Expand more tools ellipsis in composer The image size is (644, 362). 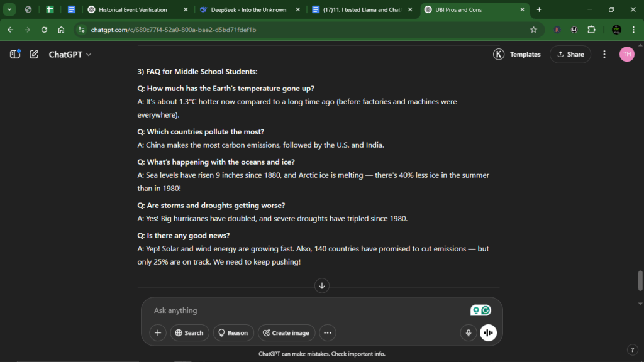pyautogui.click(x=328, y=333)
